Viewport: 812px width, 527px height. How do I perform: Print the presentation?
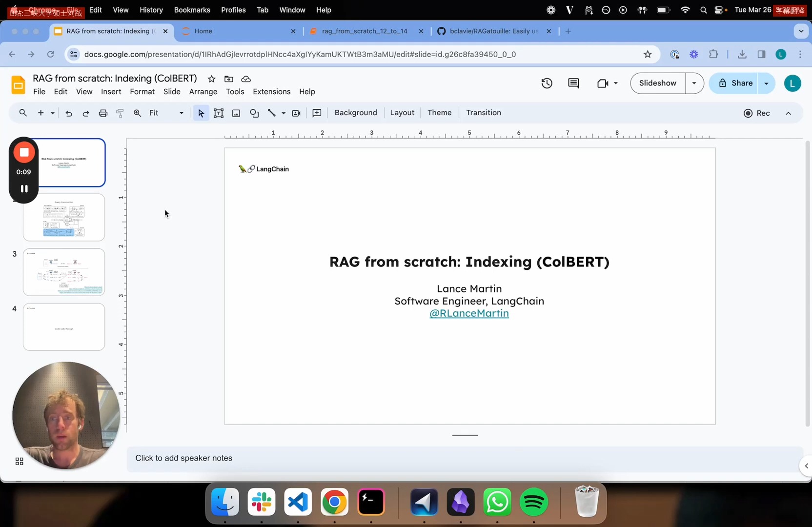(x=103, y=113)
